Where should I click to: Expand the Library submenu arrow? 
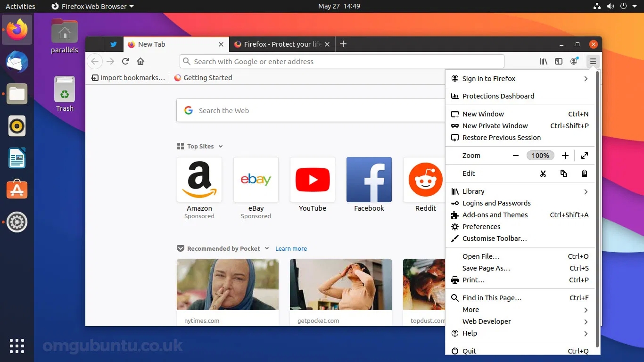tap(586, 192)
